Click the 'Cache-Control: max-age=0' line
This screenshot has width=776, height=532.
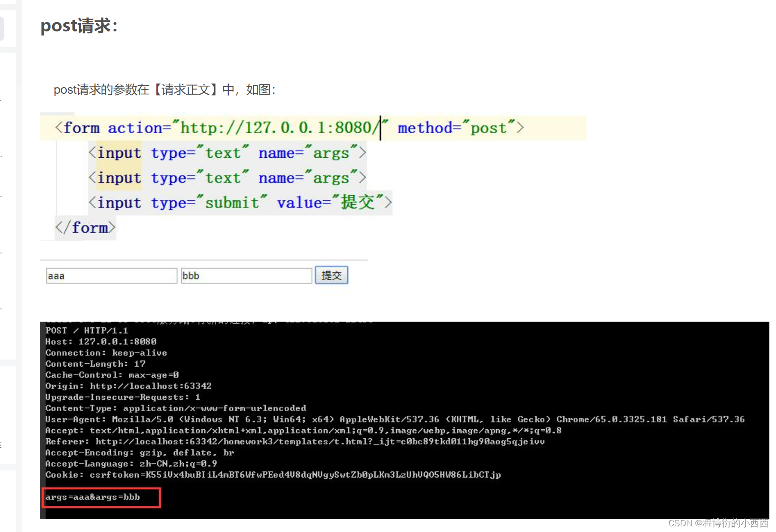112,375
